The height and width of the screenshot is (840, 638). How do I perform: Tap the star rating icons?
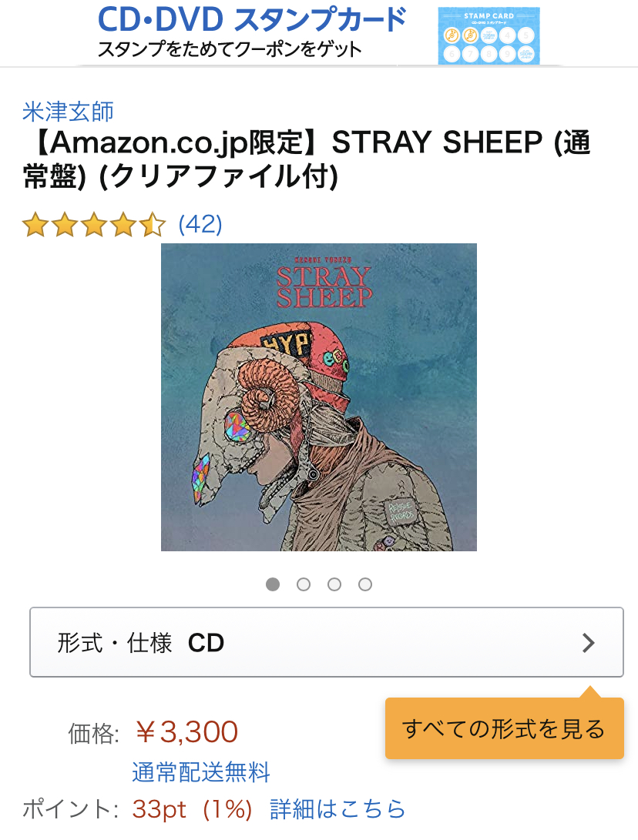pos(94,225)
